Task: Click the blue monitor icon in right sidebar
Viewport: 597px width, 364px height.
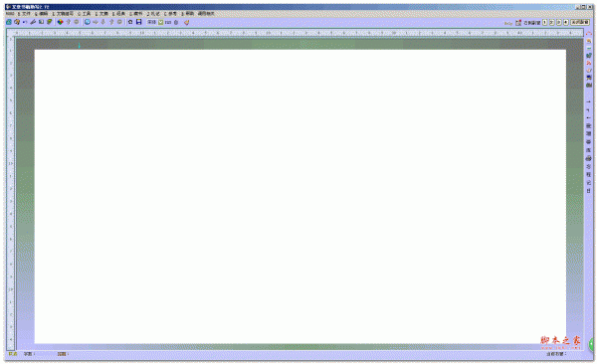Action: 589,78
